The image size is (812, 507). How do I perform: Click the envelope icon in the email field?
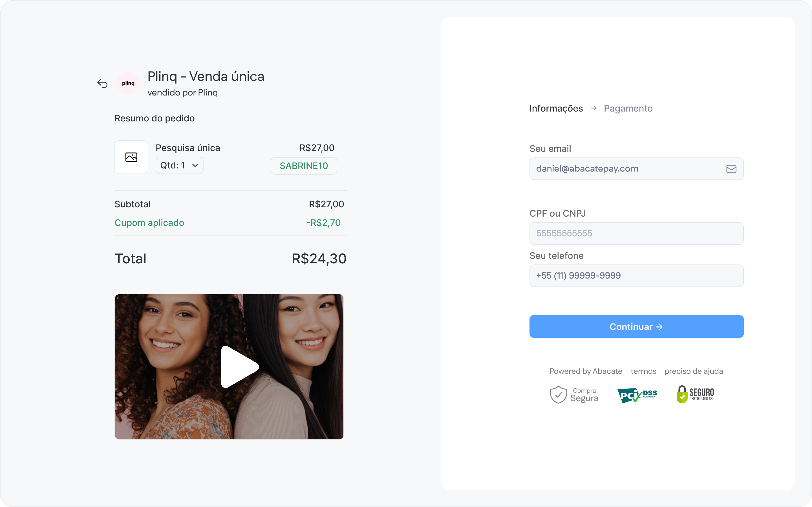(x=731, y=169)
